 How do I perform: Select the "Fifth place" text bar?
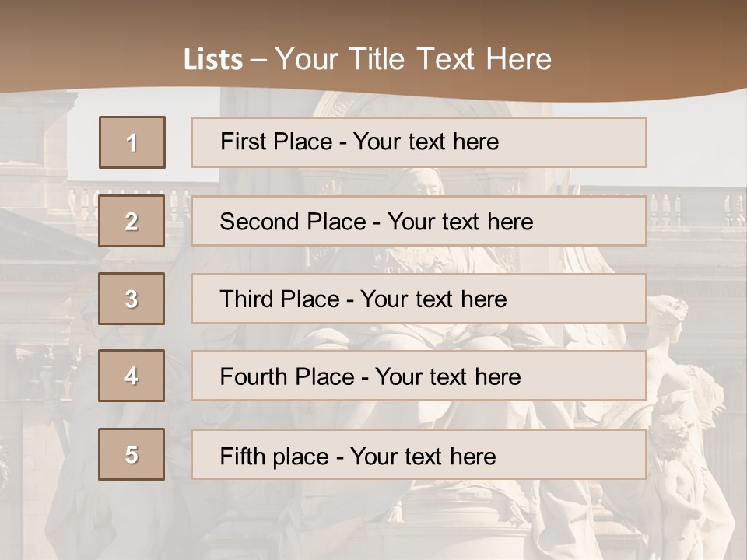point(419,454)
